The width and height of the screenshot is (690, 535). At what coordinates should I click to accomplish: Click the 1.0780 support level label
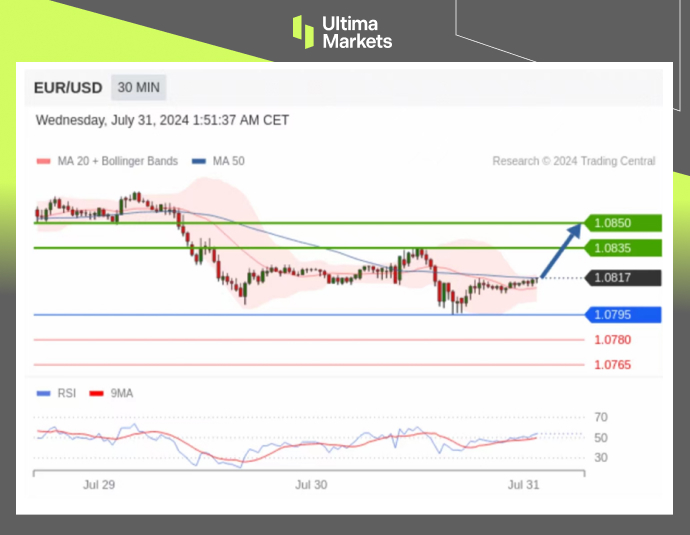click(x=612, y=340)
